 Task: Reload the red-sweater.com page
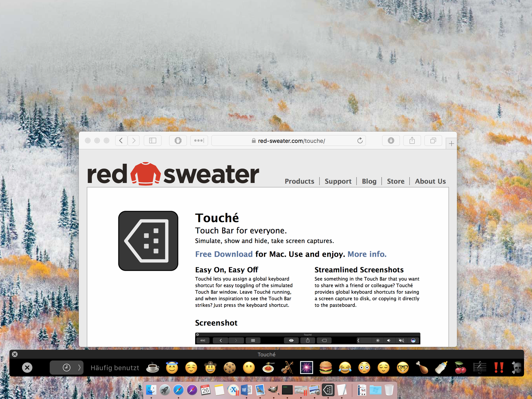point(360,141)
